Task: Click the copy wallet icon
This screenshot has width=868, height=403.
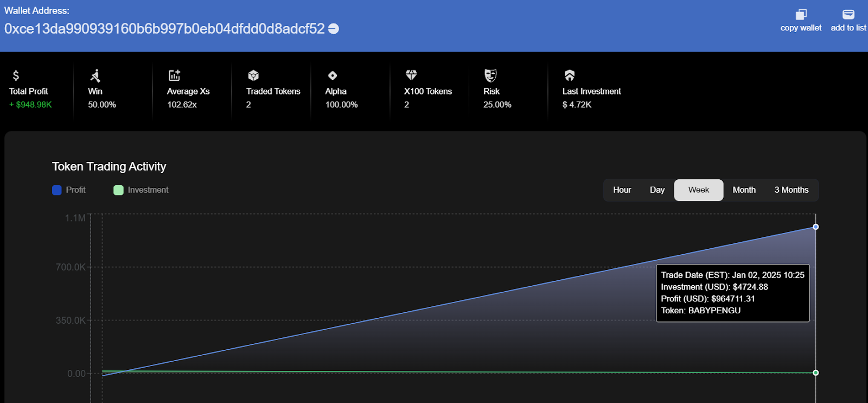Action: 801,14
